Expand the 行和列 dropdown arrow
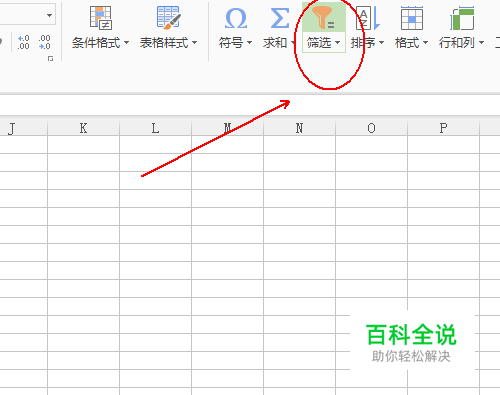The image size is (500, 395). tap(481, 43)
